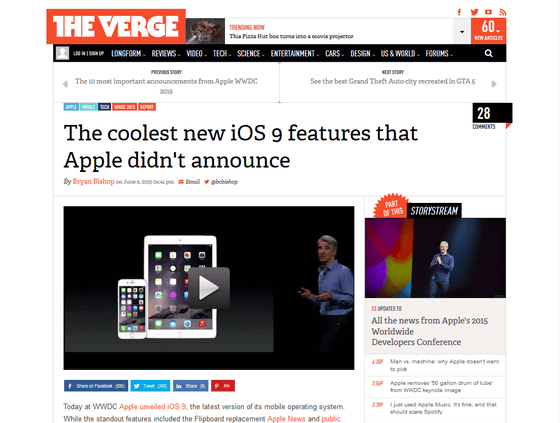This screenshot has width=560, height=423.
Task: Expand the US & World menu
Action: click(400, 54)
